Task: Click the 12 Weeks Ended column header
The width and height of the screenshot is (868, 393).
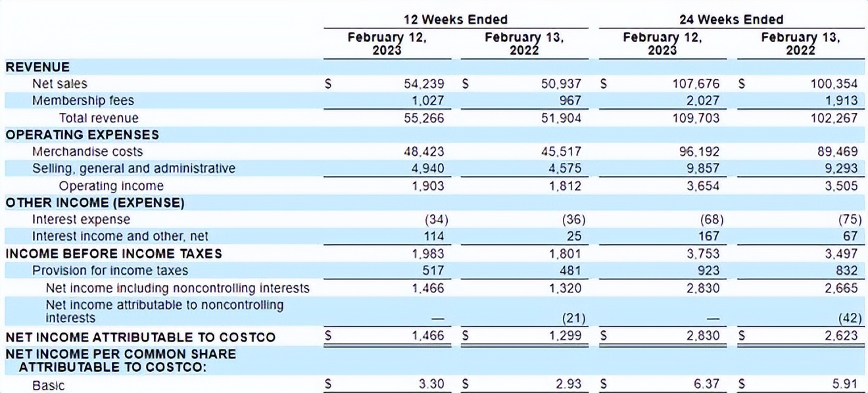Action: click(455, 19)
